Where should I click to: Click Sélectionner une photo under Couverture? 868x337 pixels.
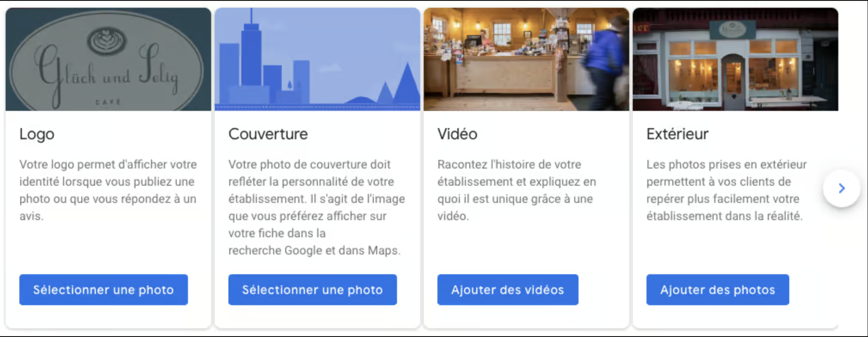point(313,290)
